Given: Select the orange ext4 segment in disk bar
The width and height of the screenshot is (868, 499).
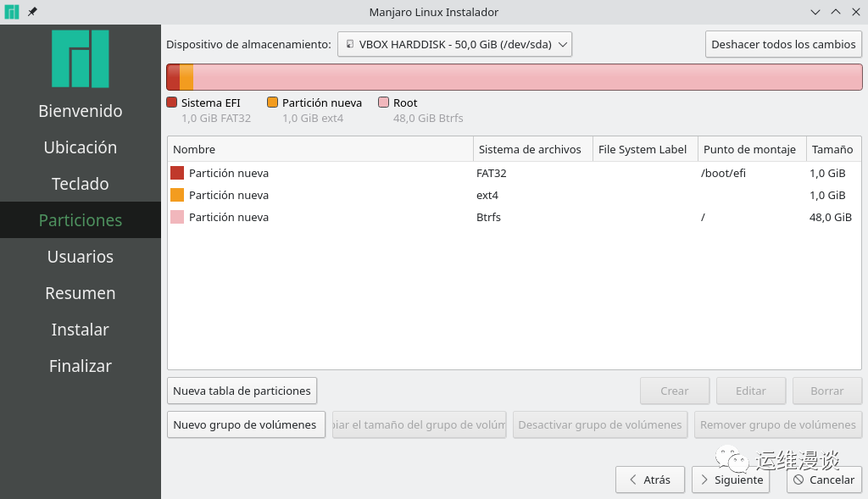Looking at the screenshot, I should coord(186,77).
